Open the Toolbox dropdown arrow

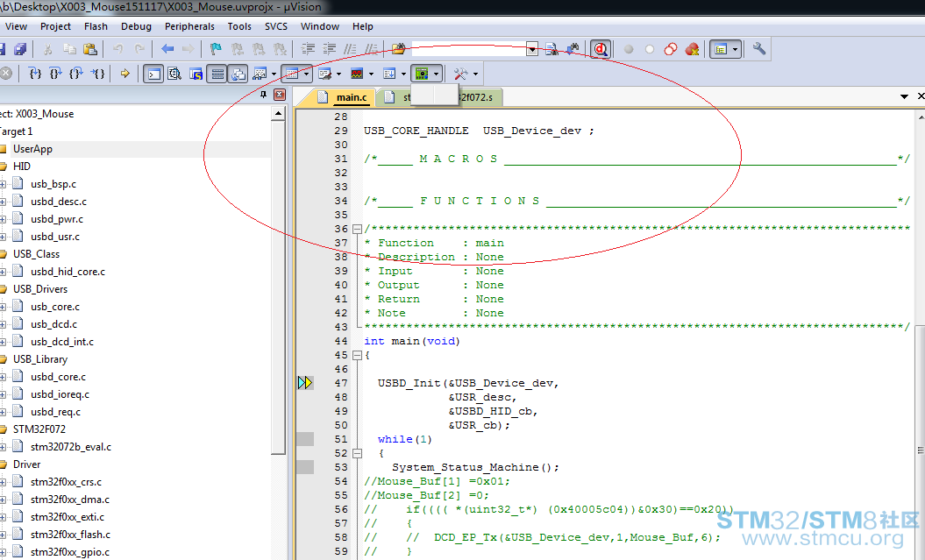(475, 74)
